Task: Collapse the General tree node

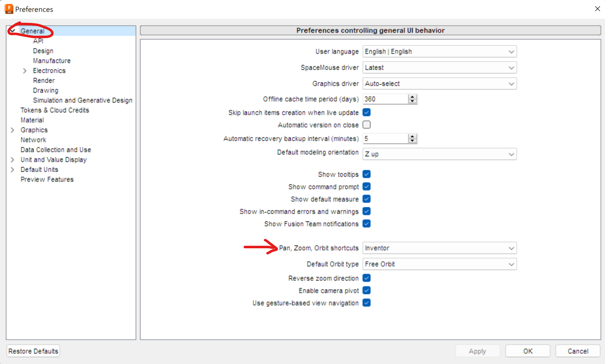Action: [x=13, y=31]
